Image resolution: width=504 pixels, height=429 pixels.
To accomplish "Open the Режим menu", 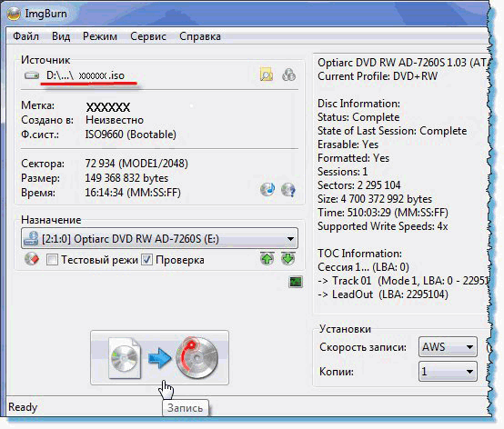I will (100, 36).
